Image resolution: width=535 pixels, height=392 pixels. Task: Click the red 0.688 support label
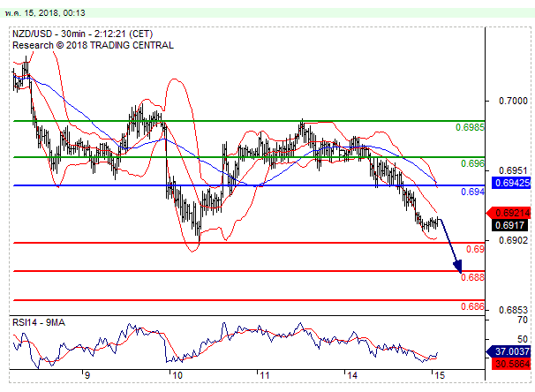tap(472, 277)
